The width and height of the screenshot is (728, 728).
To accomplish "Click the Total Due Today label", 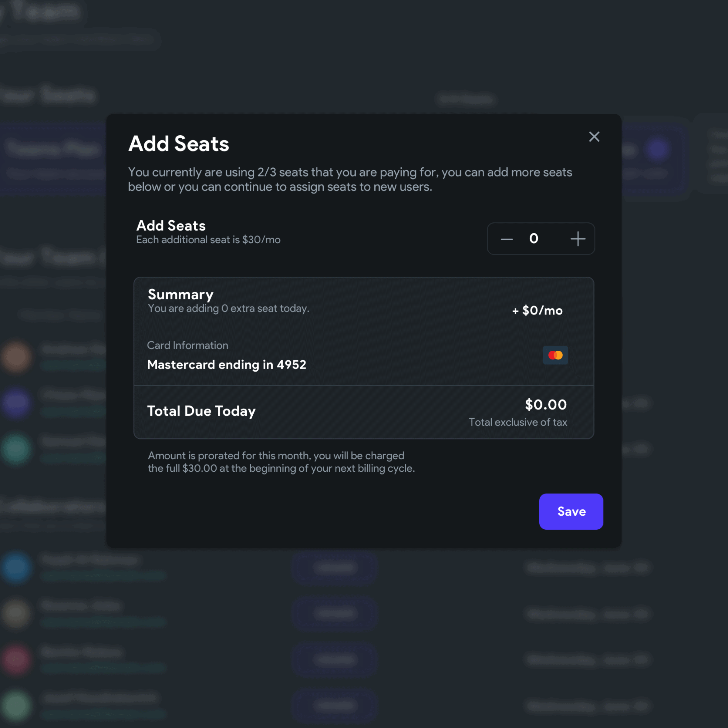I will click(x=201, y=411).
